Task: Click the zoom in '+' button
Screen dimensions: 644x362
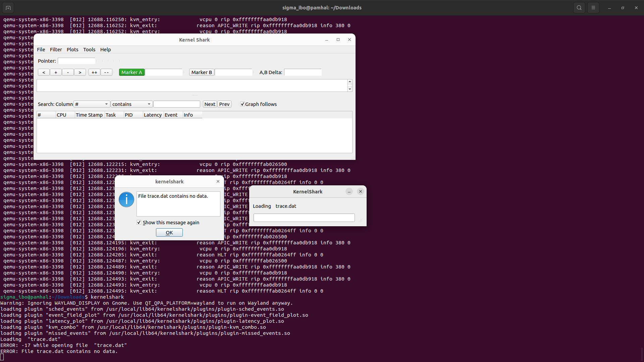Action: tap(56, 72)
